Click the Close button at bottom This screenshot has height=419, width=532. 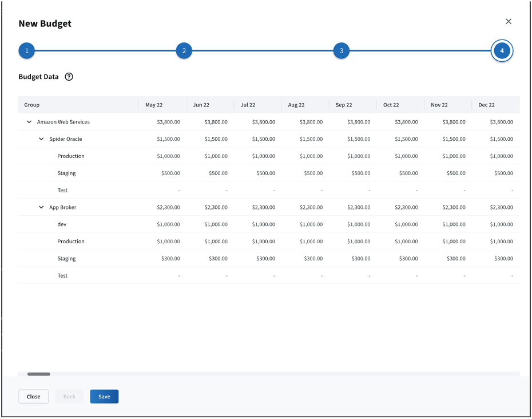[x=33, y=397]
